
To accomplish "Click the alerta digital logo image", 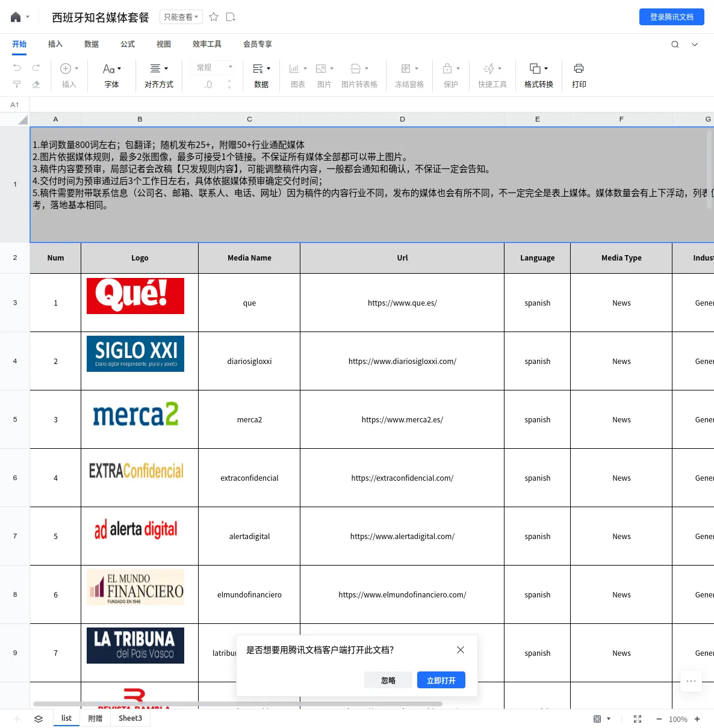I will (x=135, y=529).
